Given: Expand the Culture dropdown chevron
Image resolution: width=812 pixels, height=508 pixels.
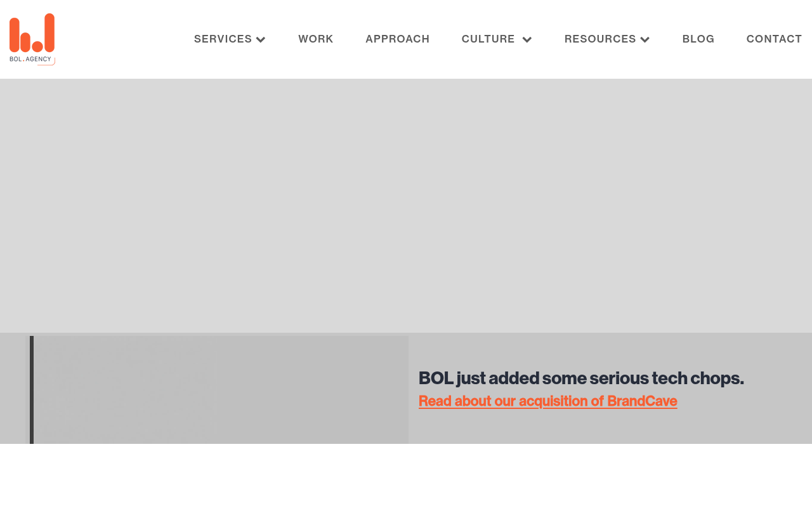Looking at the screenshot, I should [x=527, y=39].
